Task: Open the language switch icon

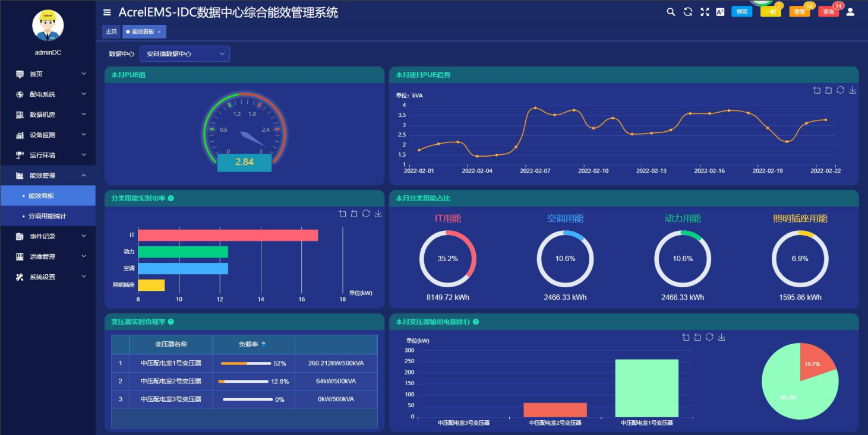Action: pos(720,12)
